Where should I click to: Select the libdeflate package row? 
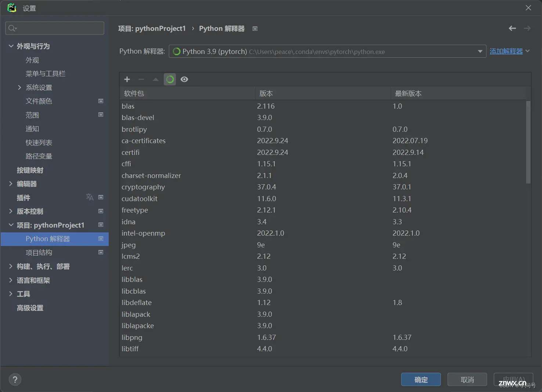coord(323,302)
